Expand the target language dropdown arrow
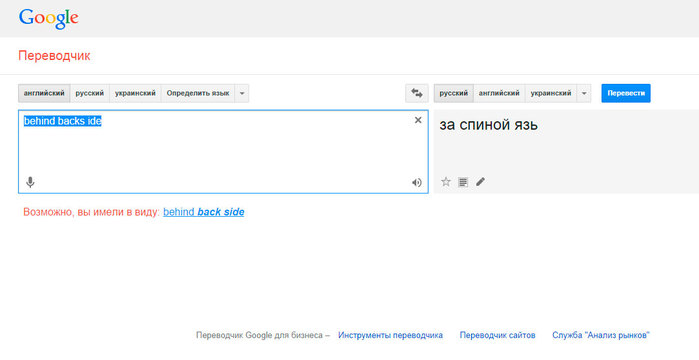Viewport: 699px width, 360px height. tap(584, 94)
